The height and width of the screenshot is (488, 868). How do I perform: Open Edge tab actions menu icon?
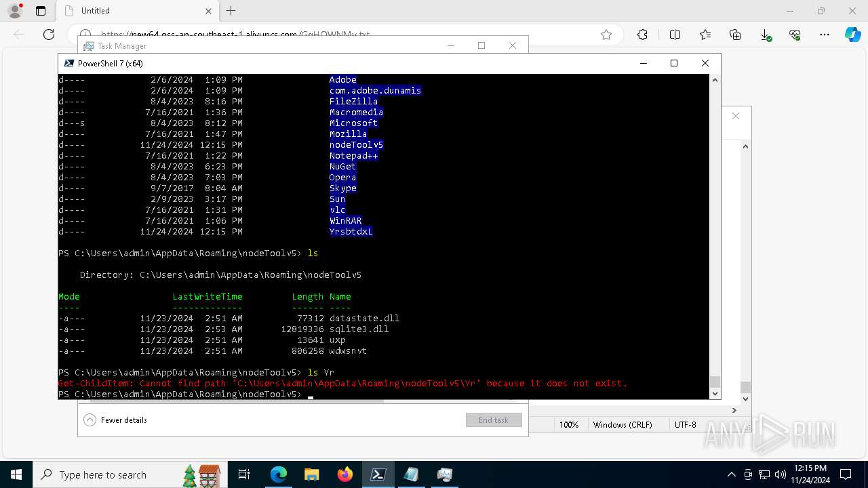[41, 11]
